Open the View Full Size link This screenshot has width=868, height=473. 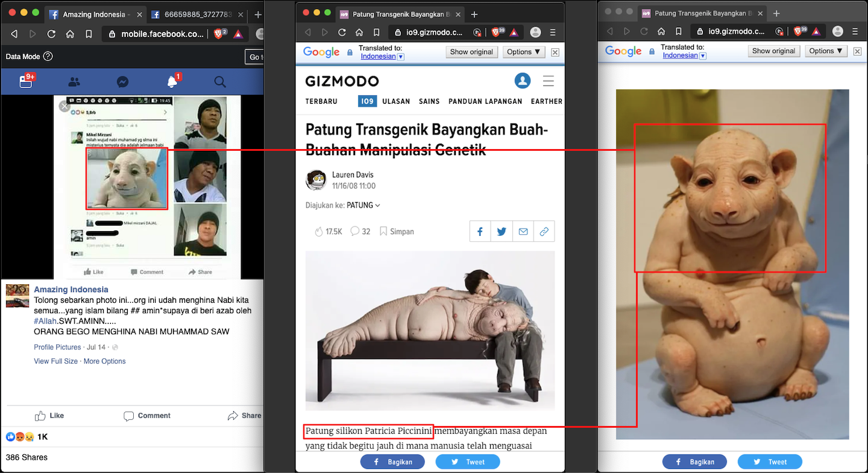pos(55,361)
